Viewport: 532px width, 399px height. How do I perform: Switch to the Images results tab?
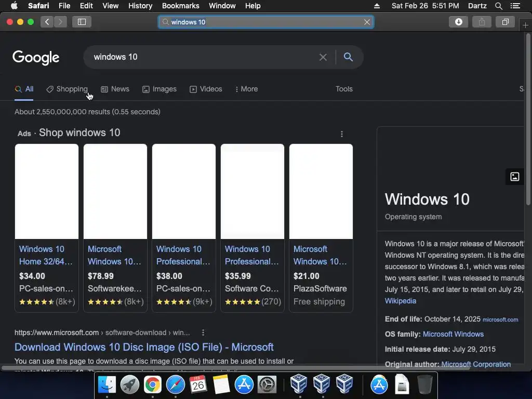tap(159, 89)
